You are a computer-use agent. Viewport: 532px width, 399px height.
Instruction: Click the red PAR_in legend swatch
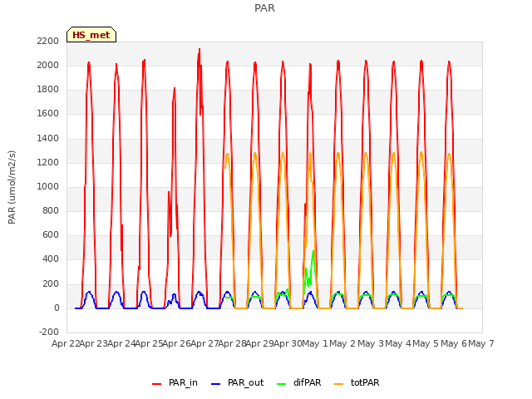(157, 383)
